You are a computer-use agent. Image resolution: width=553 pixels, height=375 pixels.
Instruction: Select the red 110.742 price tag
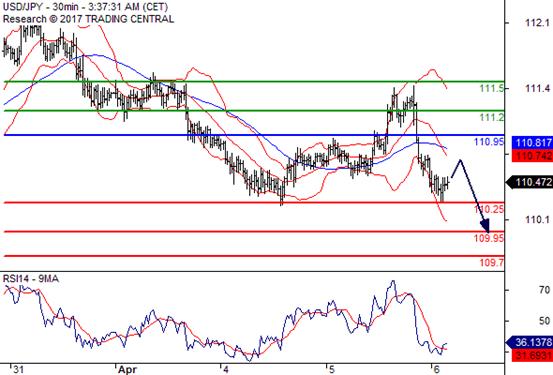pyautogui.click(x=533, y=156)
